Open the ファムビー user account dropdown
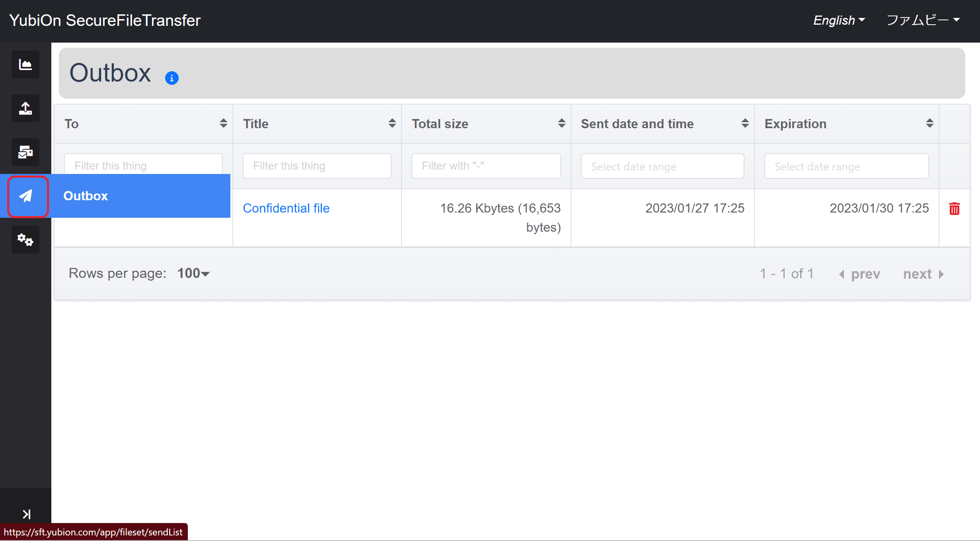 (923, 20)
